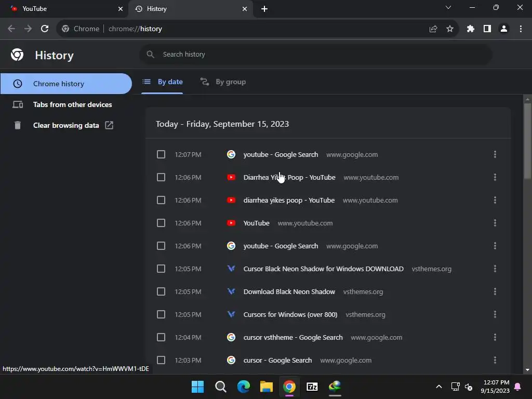This screenshot has width=532, height=399.
Task: Click the Search history field
Action: (315, 54)
